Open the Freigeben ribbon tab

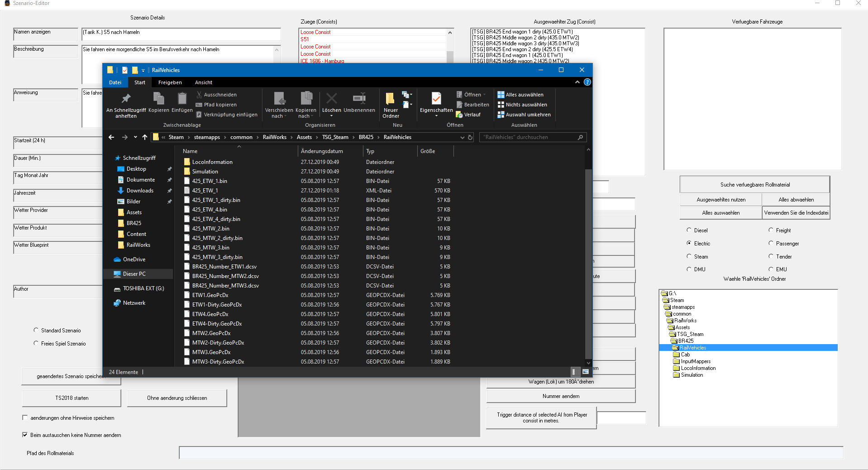[170, 82]
